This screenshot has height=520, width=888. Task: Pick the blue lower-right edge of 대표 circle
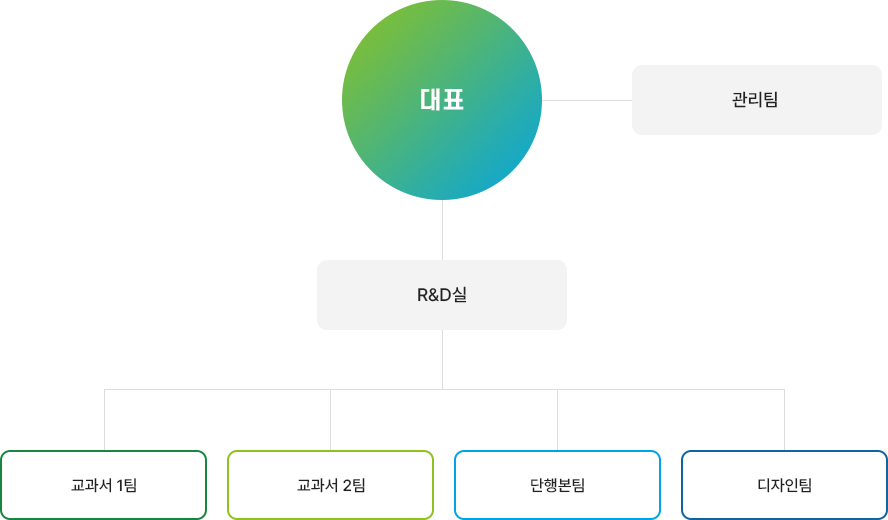(x=511, y=169)
